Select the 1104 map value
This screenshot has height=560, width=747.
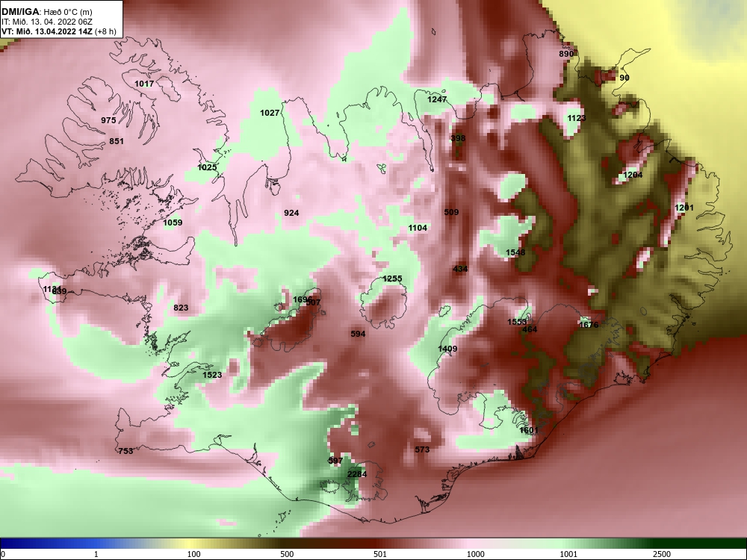(x=418, y=228)
